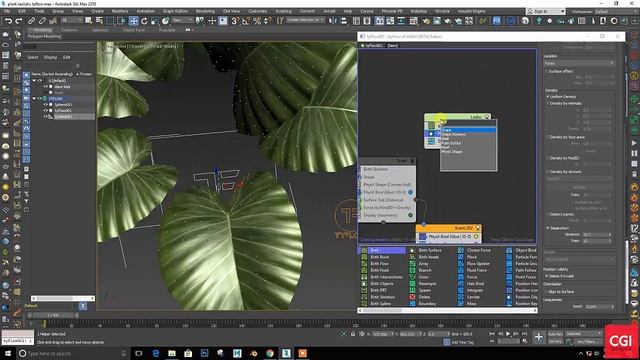This screenshot has width=640, height=360.
Task: Collapse the 0 (default) layer tree
Action: coord(34,80)
